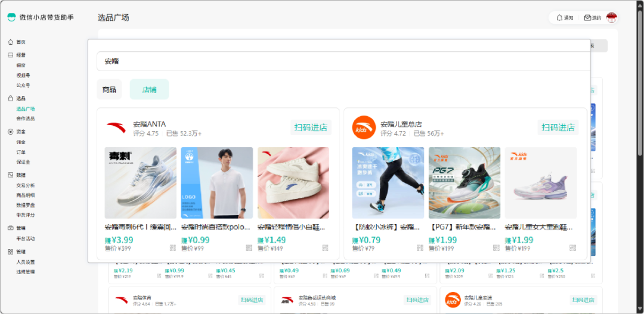Screen dimensions: 644x314
Task: Click QR code icon for ¥149 white shoes
Action: click(x=326, y=248)
